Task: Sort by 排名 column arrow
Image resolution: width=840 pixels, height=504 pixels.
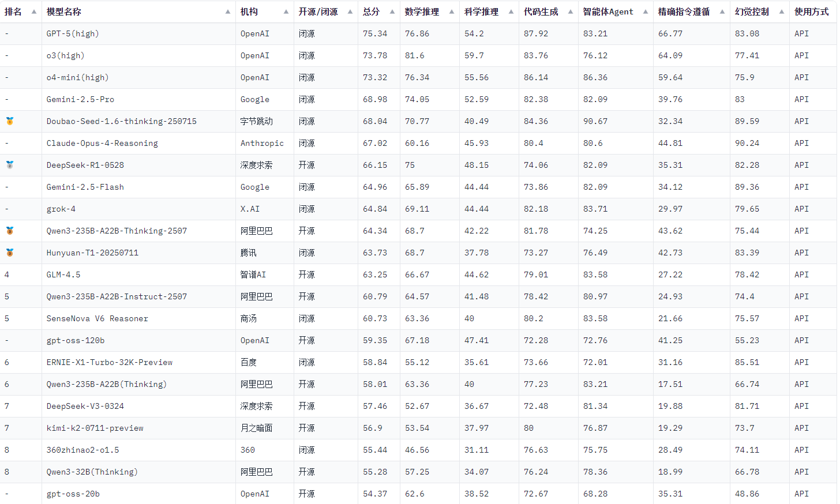Action: coord(34,12)
